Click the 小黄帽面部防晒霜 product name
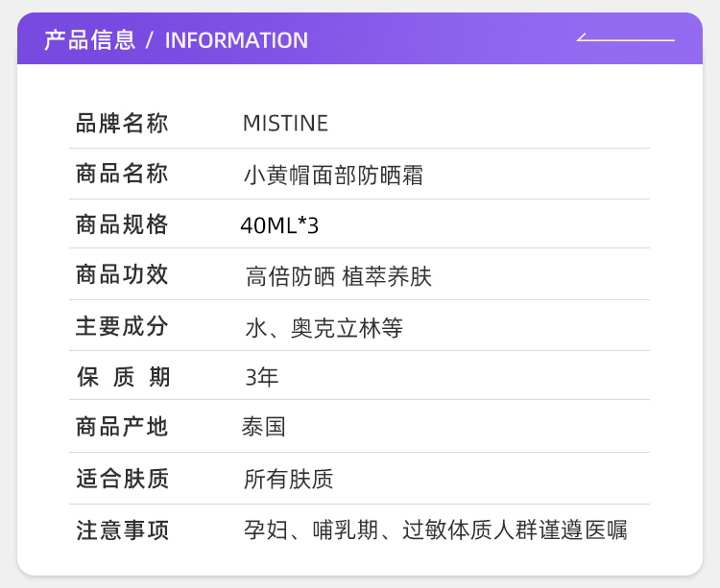 coord(333,176)
